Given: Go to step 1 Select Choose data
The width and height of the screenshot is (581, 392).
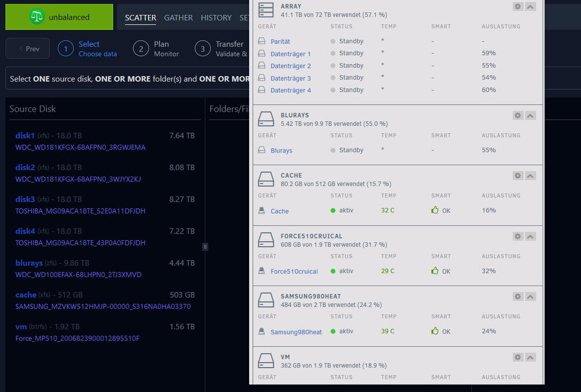Looking at the screenshot, I should (88, 49).
